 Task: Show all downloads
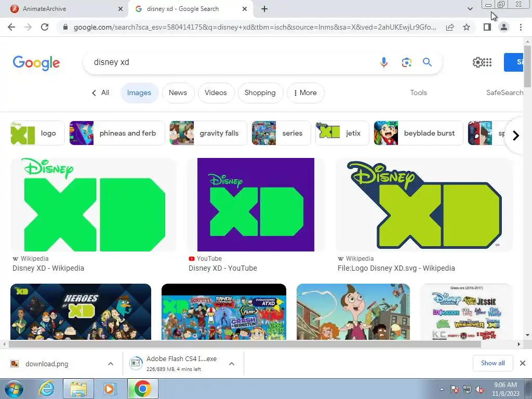[493, 363]
